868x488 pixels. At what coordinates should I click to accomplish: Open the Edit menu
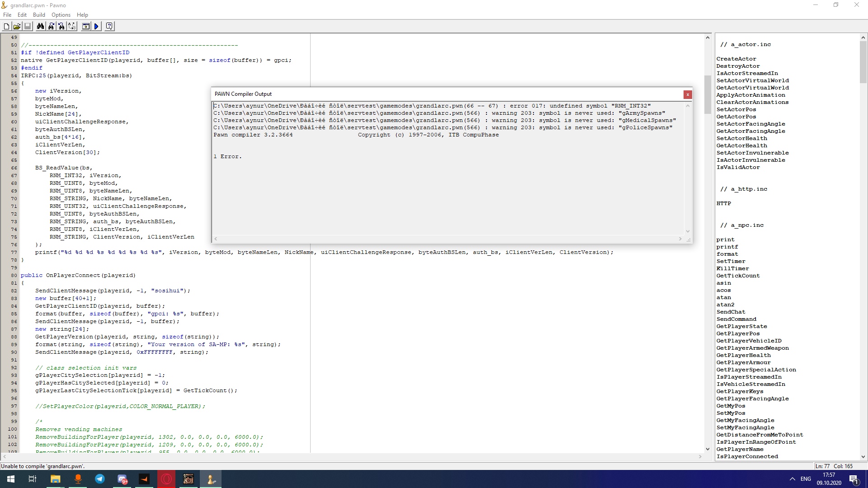click(22, 15)
